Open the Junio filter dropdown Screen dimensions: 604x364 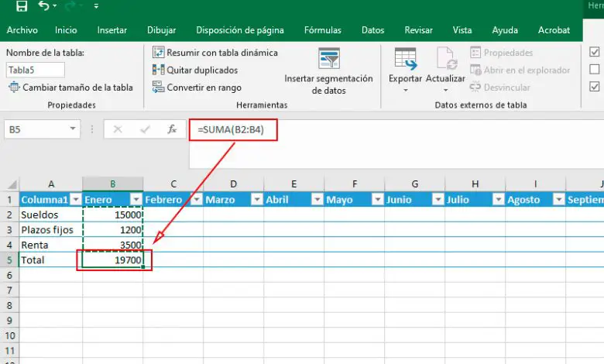tap(438, 199)
